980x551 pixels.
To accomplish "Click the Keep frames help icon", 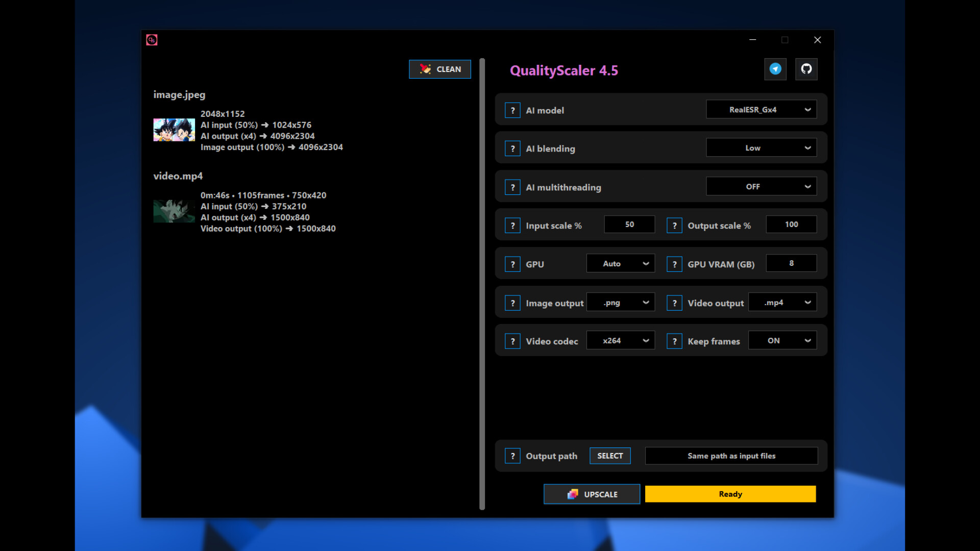I will [674, 341].
